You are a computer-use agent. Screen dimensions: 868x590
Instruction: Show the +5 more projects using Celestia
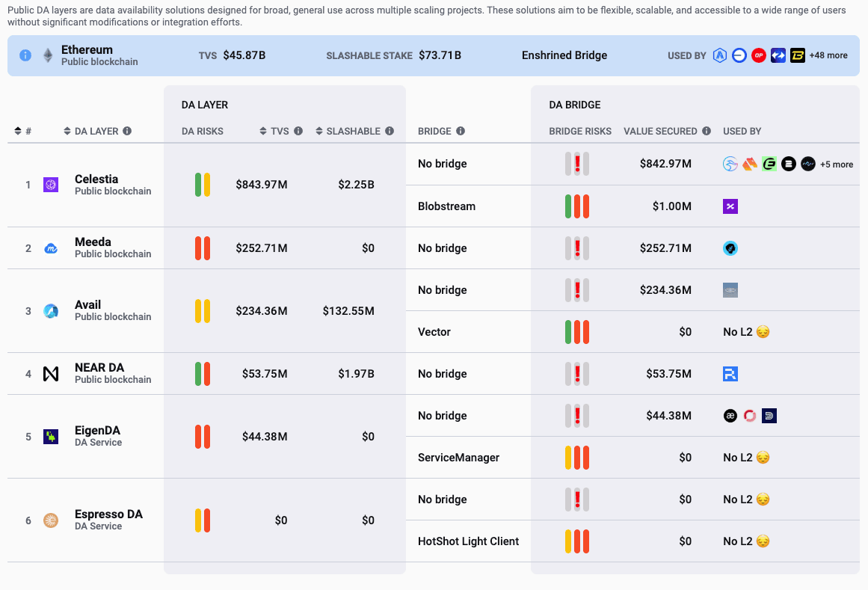tap(837, 165)
